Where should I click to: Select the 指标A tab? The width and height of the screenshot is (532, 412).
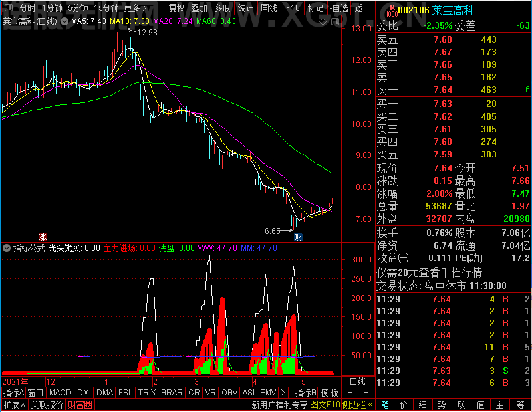pos(13,393)
